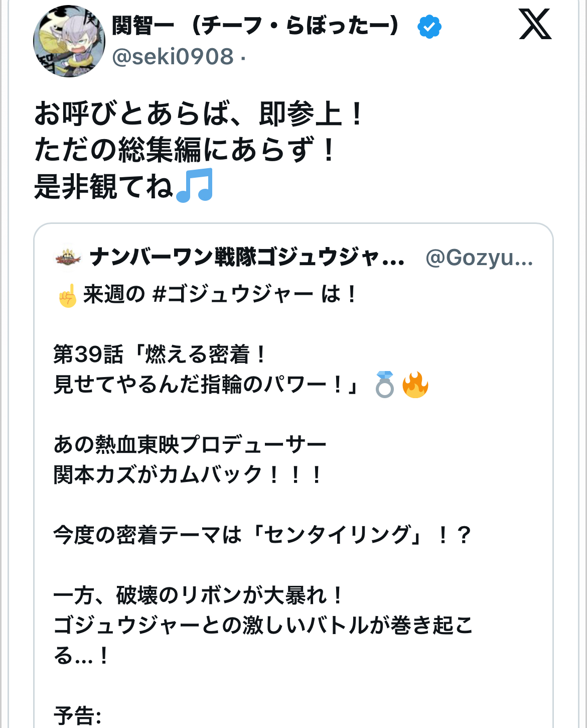Open the @seki0908 handle link
Viewport: 587px width, 728px height.
tap(173, 57)
